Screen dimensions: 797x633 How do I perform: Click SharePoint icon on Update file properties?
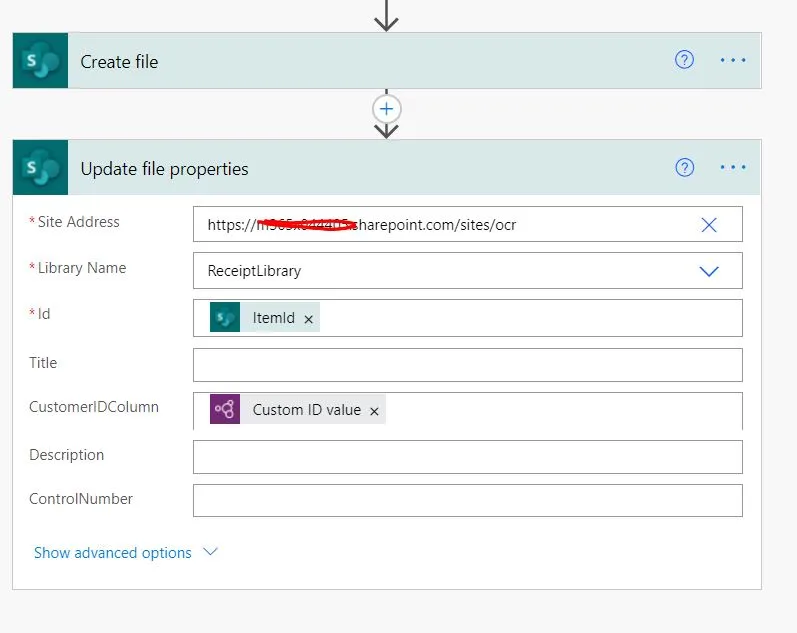[40, 167]
